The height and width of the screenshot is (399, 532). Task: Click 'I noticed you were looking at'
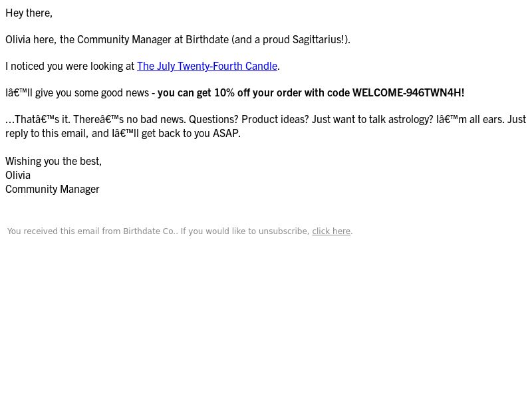pos(70,66)
